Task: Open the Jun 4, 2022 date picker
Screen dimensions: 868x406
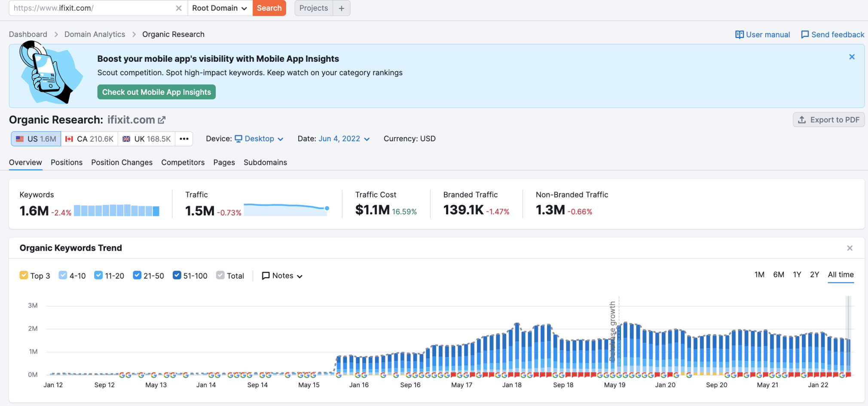Action: (344, 139)
